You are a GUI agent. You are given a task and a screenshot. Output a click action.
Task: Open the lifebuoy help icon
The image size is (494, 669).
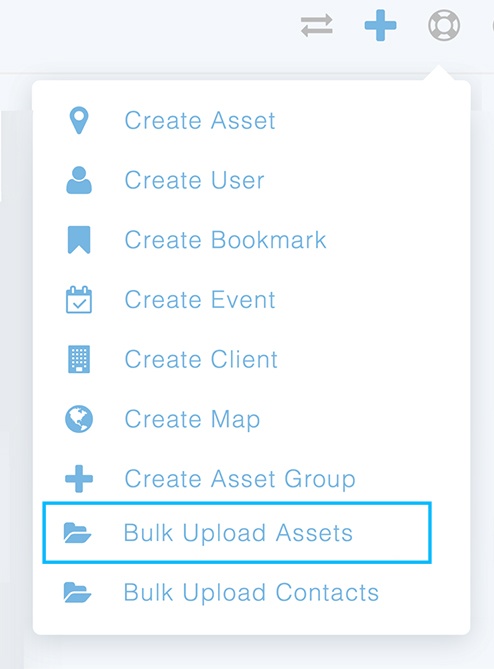pyautogui.click(x=444, y=26)
